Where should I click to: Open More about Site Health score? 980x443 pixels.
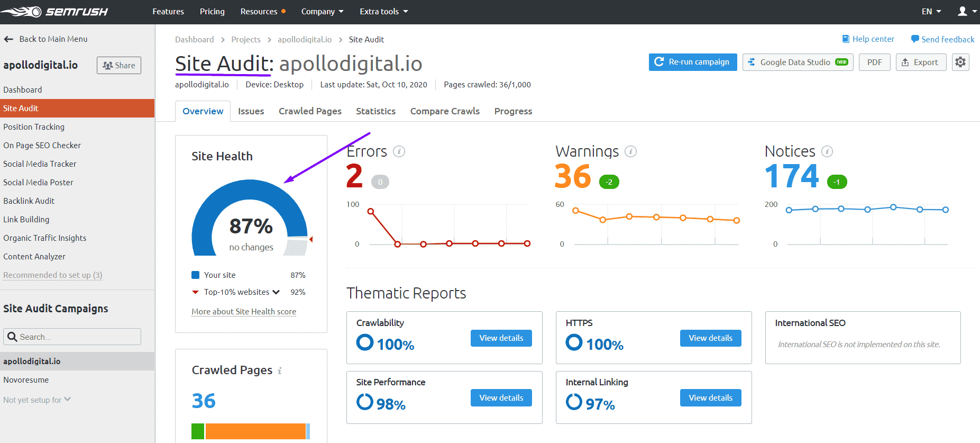click(244, 312)
